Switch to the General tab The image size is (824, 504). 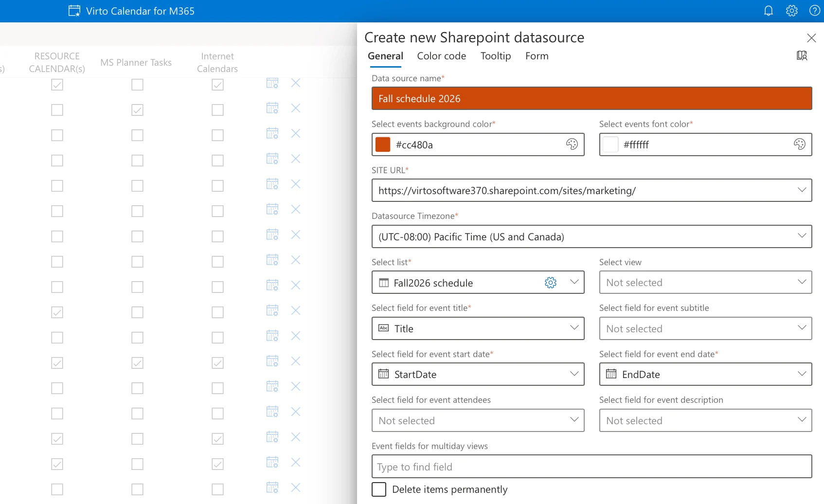(385, 56)
